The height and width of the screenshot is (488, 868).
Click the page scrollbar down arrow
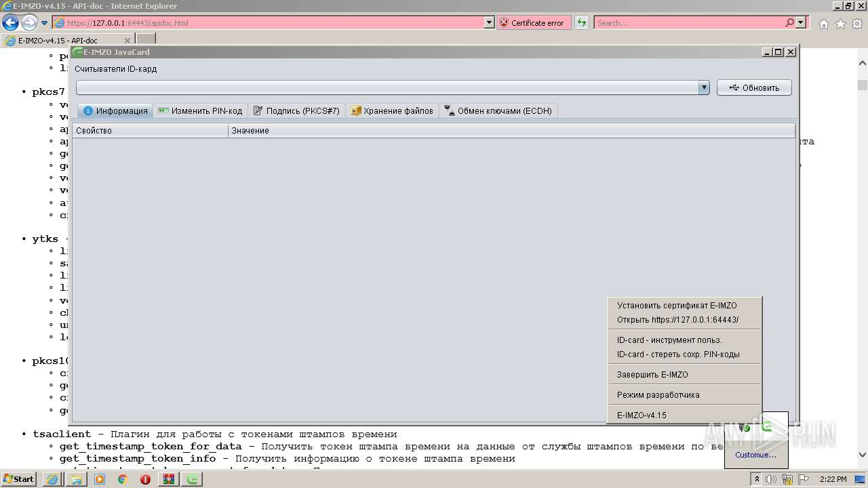pyautogui.click(x=862, y=455)
